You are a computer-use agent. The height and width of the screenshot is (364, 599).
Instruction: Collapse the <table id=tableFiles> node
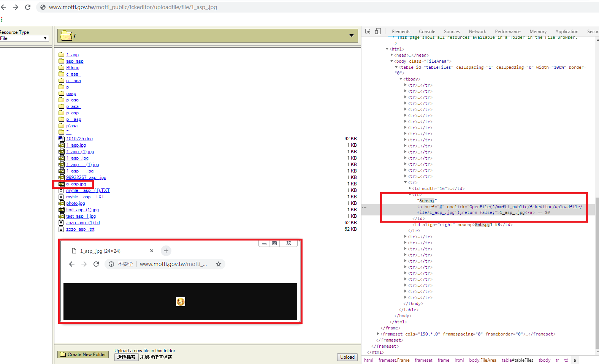click(396, 67)
